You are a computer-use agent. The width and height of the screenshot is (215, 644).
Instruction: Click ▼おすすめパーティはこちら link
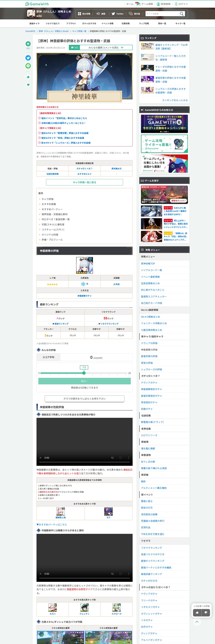pyautogui.click(x=52, y=524)
